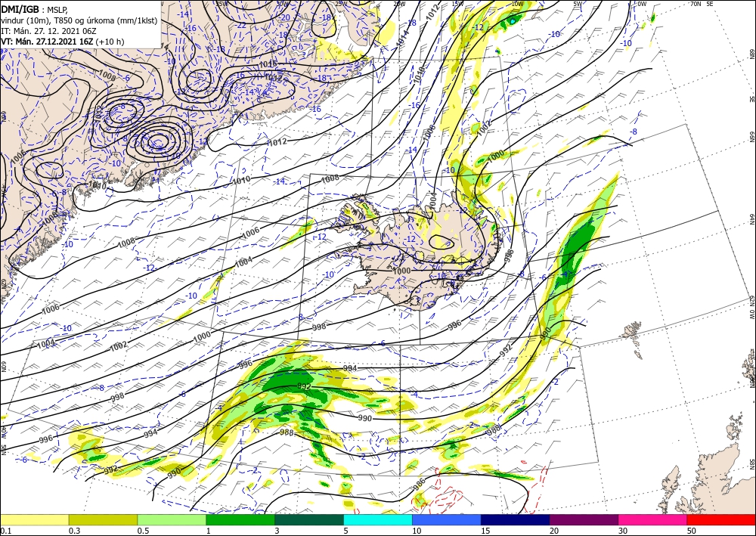Screen dimensions: 756x536
Task: Click the '70N 5E' coordinate label
Action: point(702,3)
